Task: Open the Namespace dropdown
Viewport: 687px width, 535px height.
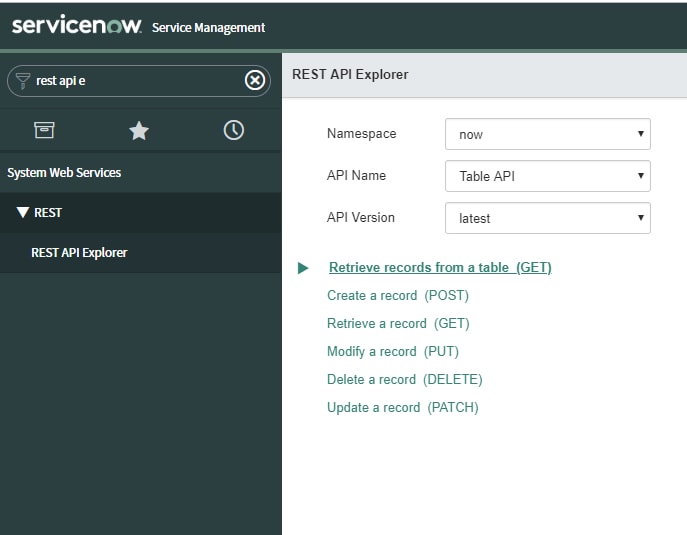Action: click(x=548, y=134)
